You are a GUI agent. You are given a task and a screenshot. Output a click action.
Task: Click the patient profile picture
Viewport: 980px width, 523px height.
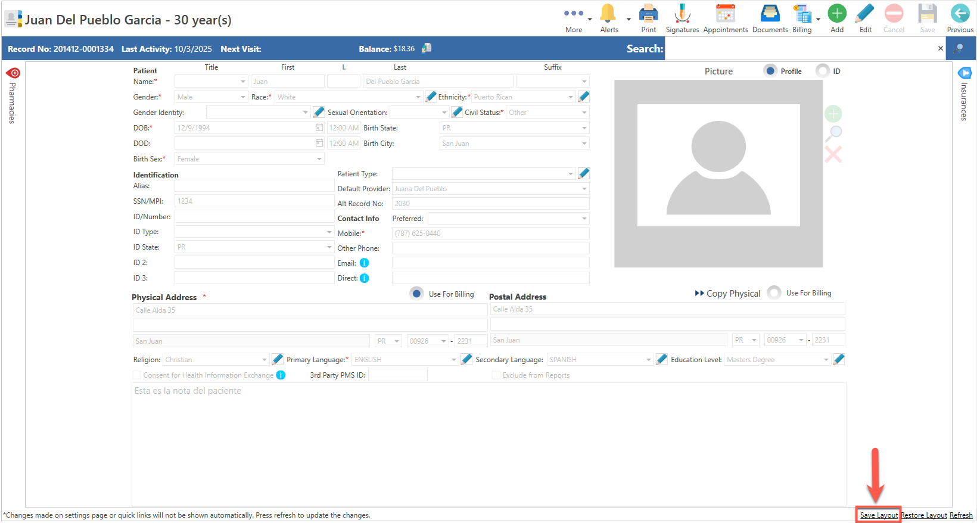pos(718,173)
